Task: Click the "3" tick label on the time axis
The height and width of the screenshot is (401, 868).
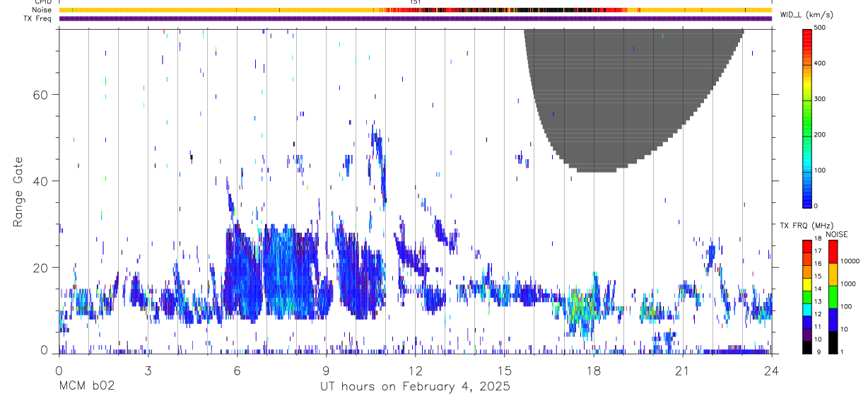Action: pyautogui.click(x=148, y=370)
